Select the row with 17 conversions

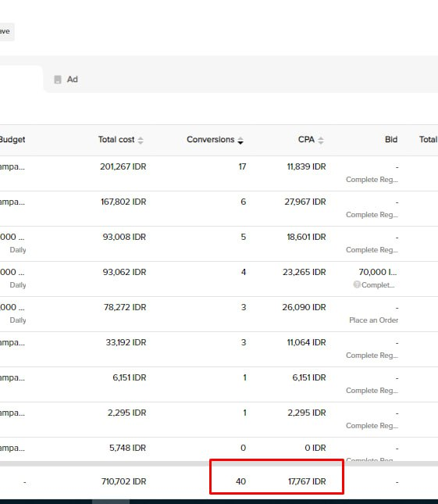point(219,173)
